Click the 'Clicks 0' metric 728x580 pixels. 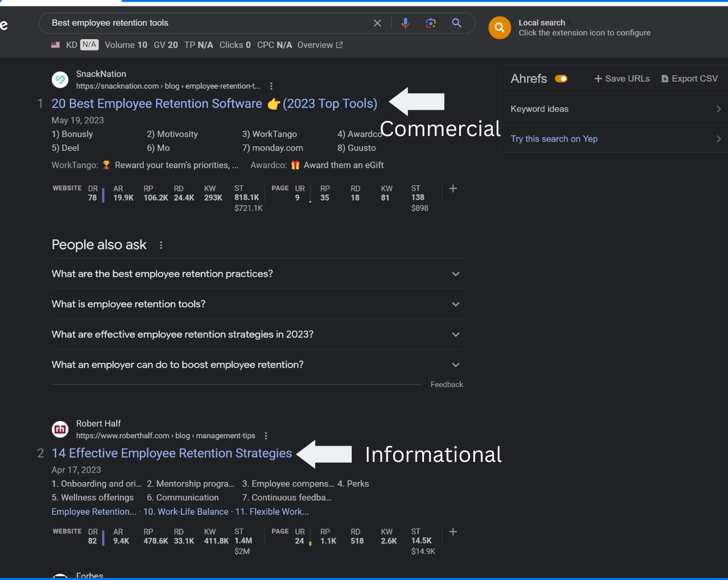(x=235, y=45)
